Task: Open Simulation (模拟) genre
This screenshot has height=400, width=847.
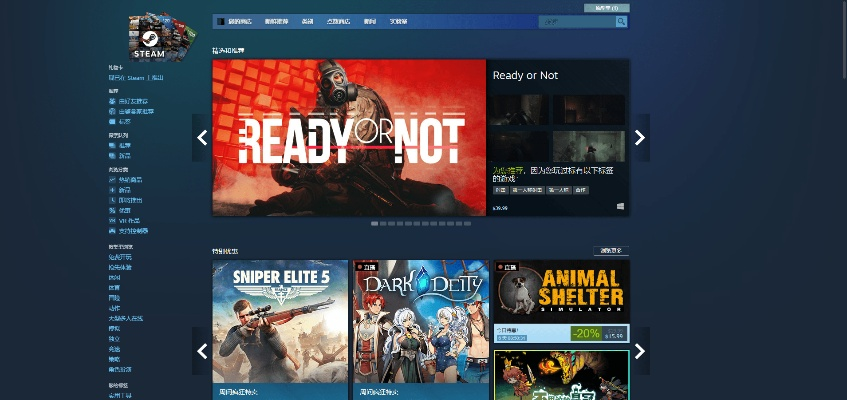Action: 114,328
